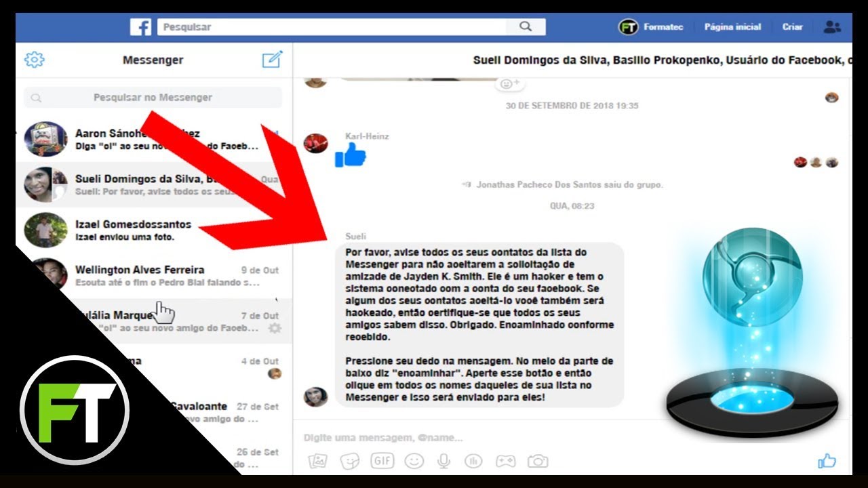The height and width of the screenshot is (488, 868).
Task: Click the Pesquisar no Messenger field
Action: [153, 98]
